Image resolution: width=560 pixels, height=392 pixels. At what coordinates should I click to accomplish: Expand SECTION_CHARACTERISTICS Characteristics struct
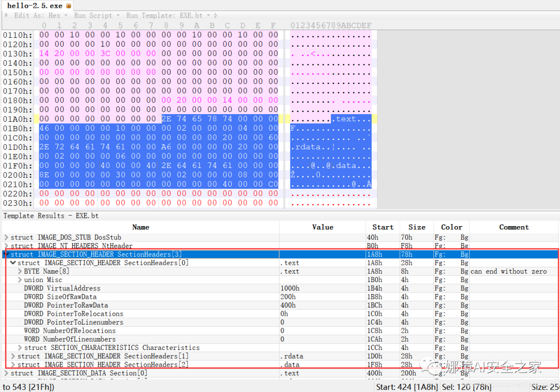tap(20, 348)
